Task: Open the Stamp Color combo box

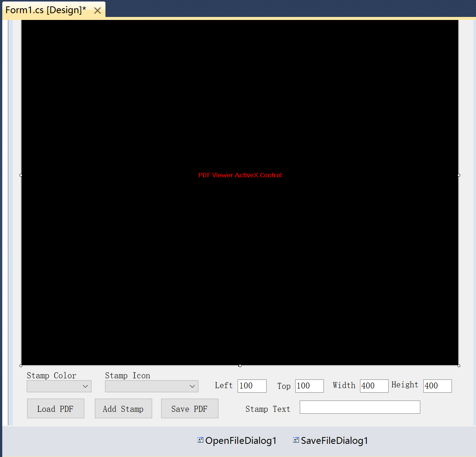Action: tap(59, 386)
